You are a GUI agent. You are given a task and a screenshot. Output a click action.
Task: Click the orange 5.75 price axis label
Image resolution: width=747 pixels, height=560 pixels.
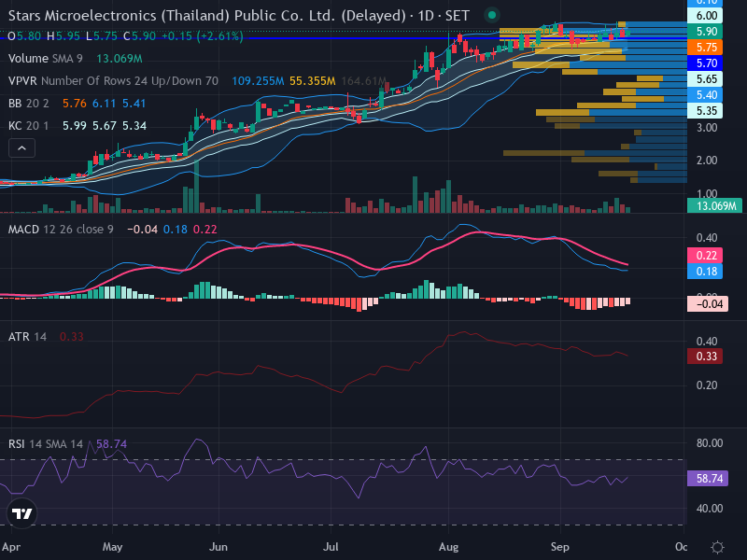click(x=705, y=48)
